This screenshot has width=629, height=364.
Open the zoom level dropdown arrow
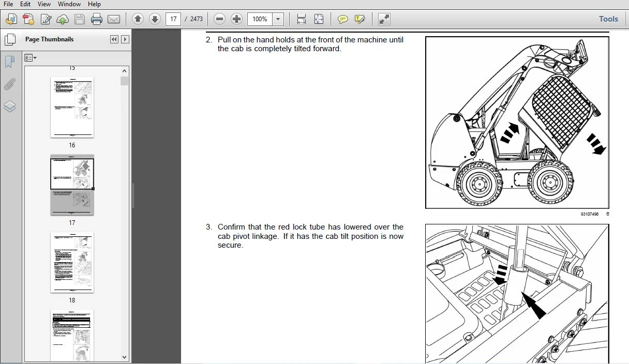(278, 19)
